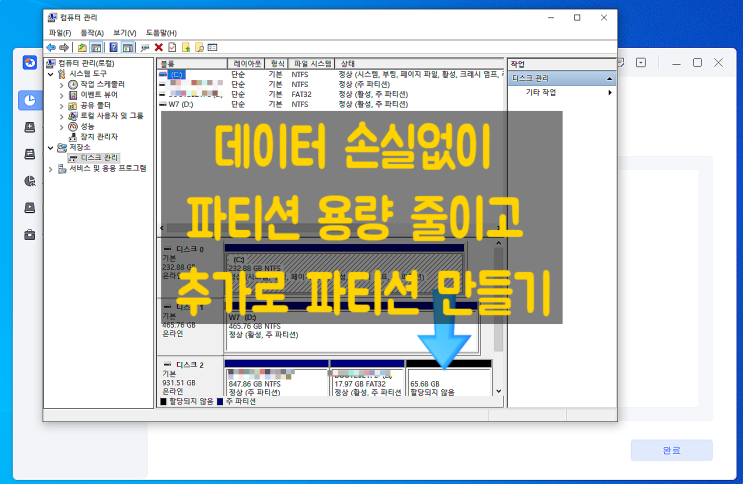
Task: Open the 도움말(H) menu
Action: [x=161, y=33]
